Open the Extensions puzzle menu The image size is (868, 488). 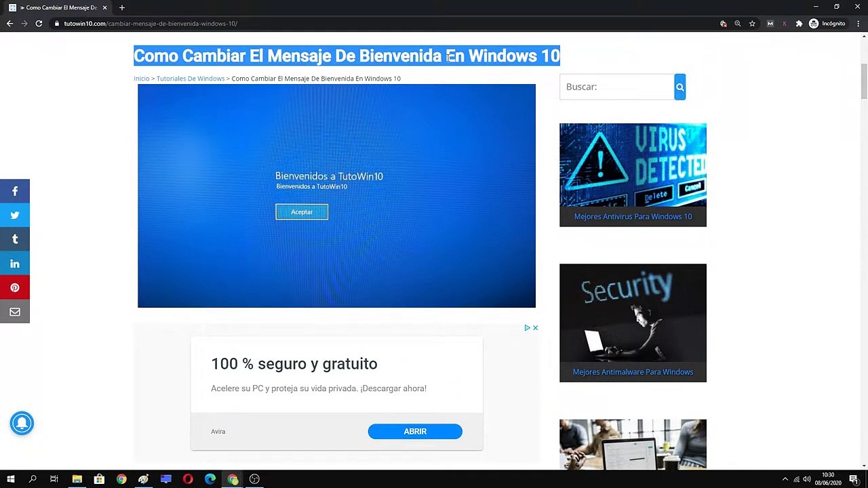click(x=799, y=24)
